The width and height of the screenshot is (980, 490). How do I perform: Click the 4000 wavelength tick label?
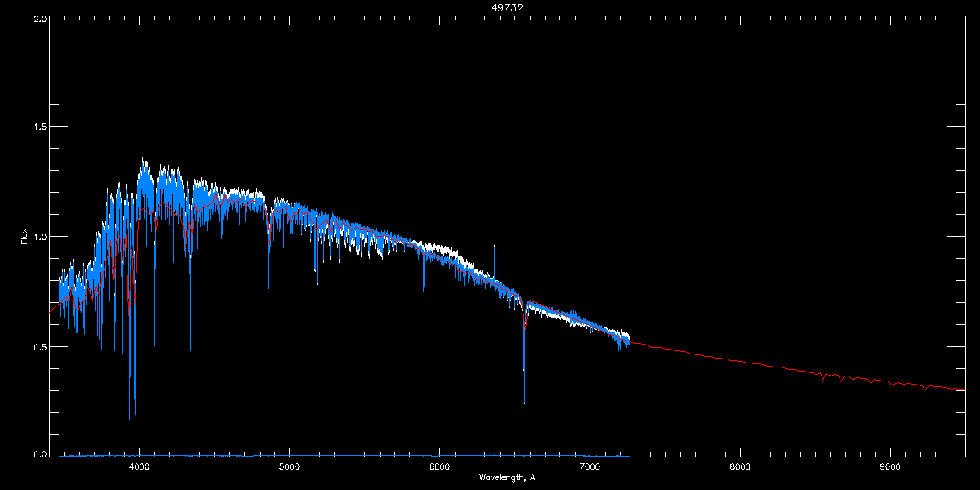(x=139, y=467)
